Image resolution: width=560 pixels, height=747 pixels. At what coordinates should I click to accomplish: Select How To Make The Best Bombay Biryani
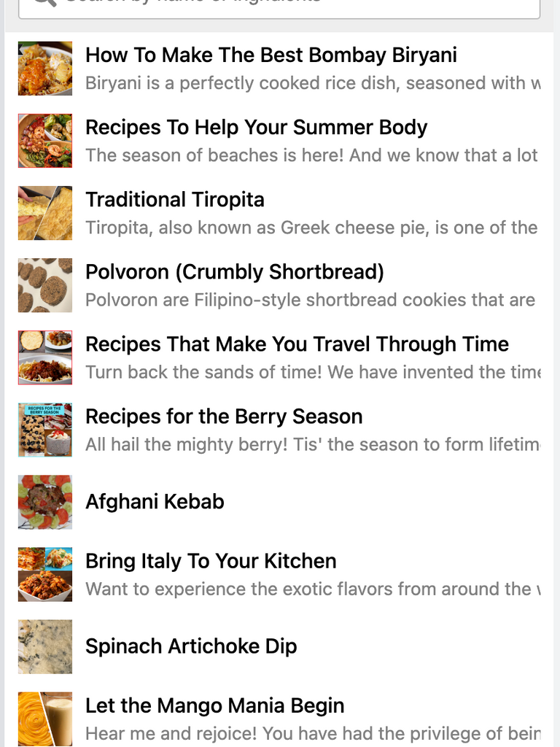(271, 55)
